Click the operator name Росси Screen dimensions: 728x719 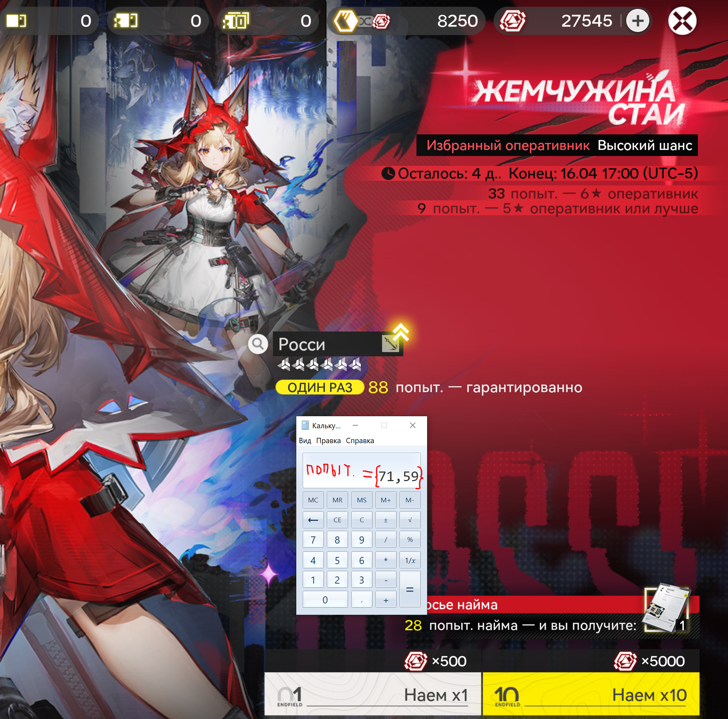point(302,344)
